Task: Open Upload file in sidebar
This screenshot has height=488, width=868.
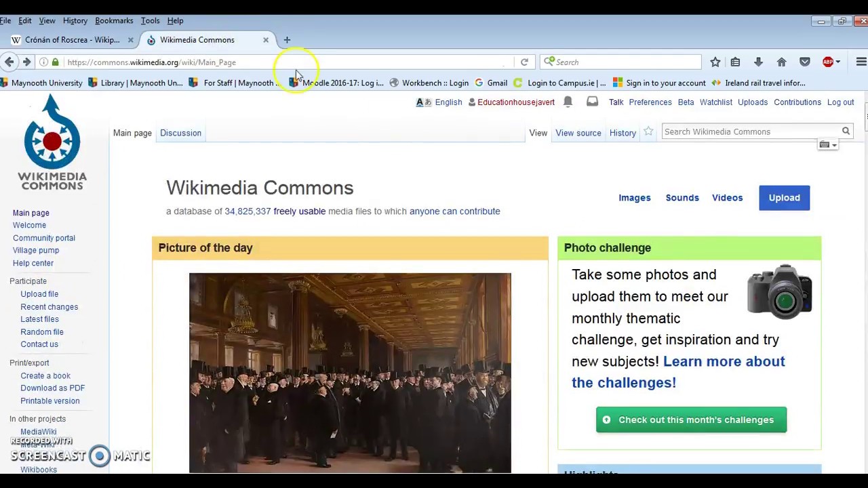Action: (39, 294)
